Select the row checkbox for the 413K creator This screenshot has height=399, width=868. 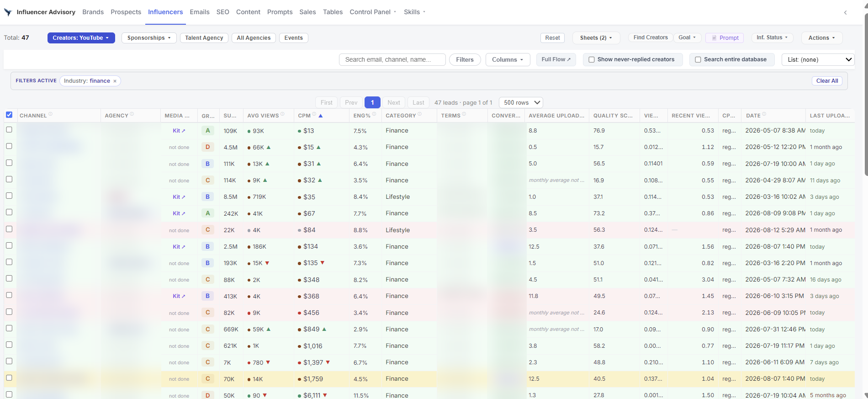click(9, 295)
